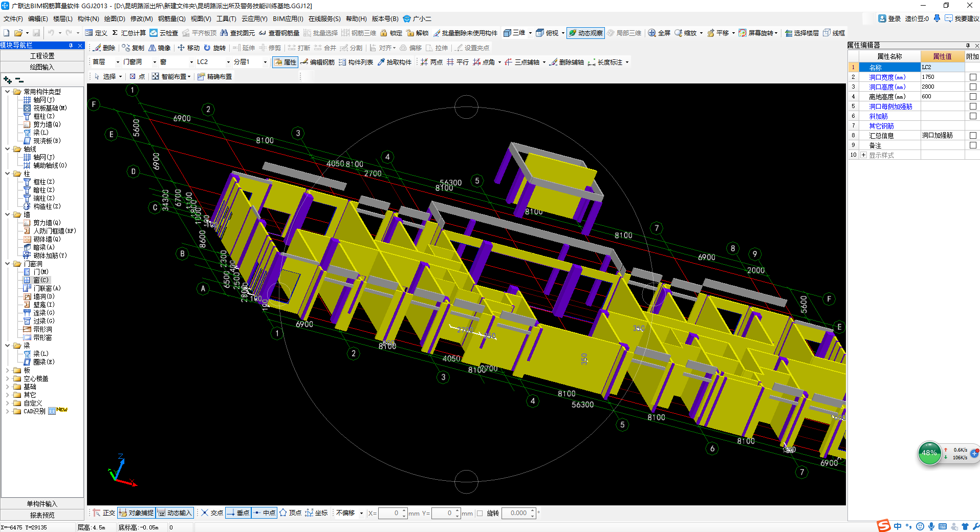This screenshot has width=980, height=532.
Task: Activate 动态观察 orbit view tool
Action: 585,33
